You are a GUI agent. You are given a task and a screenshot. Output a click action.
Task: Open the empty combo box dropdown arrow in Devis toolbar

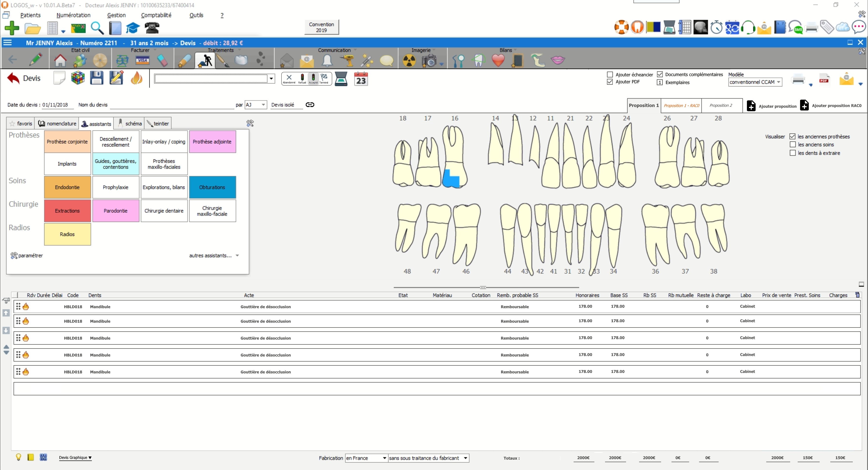271,79
